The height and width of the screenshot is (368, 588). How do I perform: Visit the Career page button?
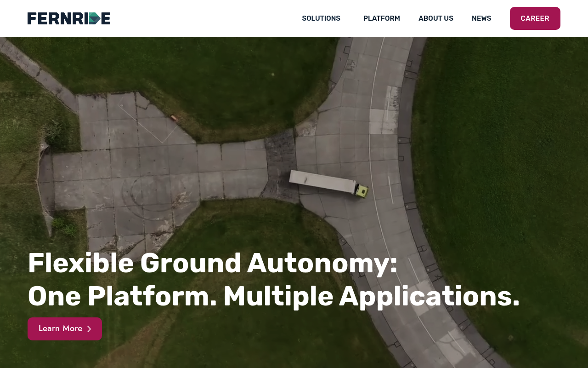click(535, 18)
